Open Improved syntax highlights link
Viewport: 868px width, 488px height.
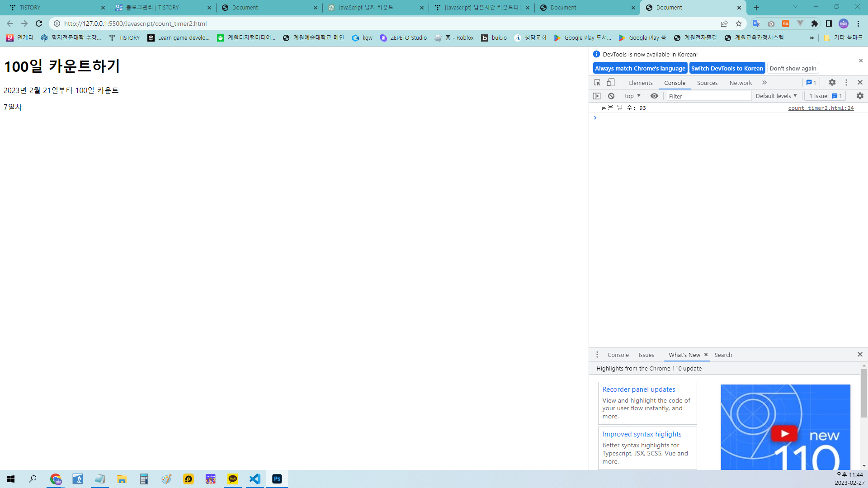(642, 434)
